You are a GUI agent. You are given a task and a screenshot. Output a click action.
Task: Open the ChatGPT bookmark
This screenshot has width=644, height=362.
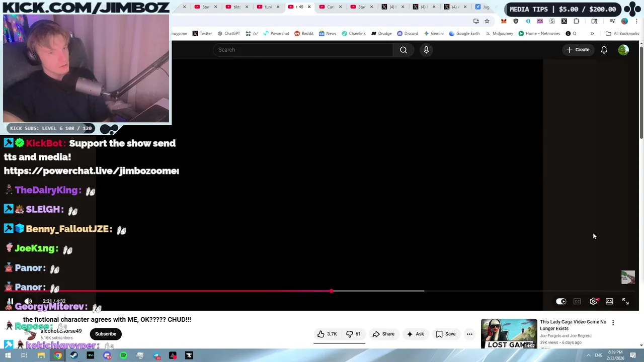pos(229,34)
